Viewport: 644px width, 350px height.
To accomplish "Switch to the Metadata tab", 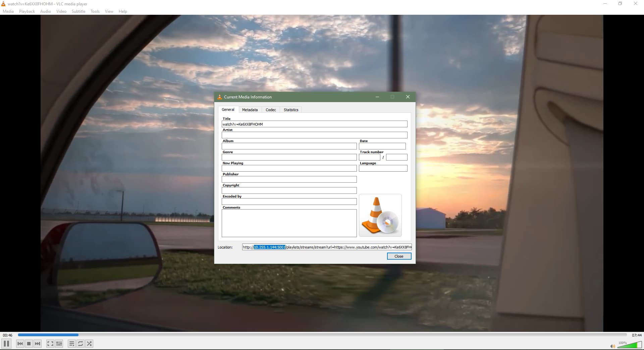I will (x=250, y=110).
